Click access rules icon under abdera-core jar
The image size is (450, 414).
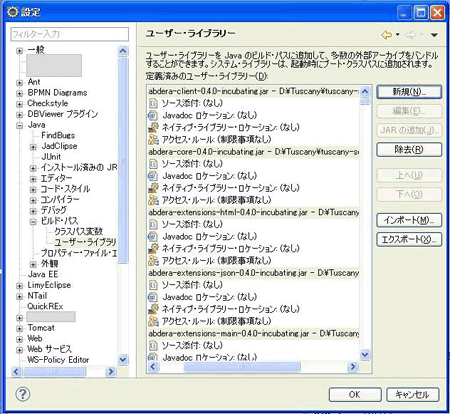point(153,200)
